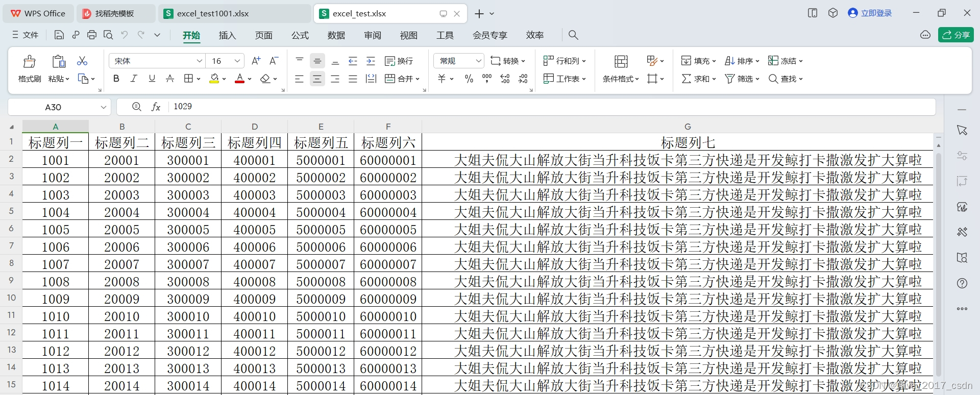Click the Print icon in the quick toolbar
This screenshot has width=980, height=395.
click(92, 35)
